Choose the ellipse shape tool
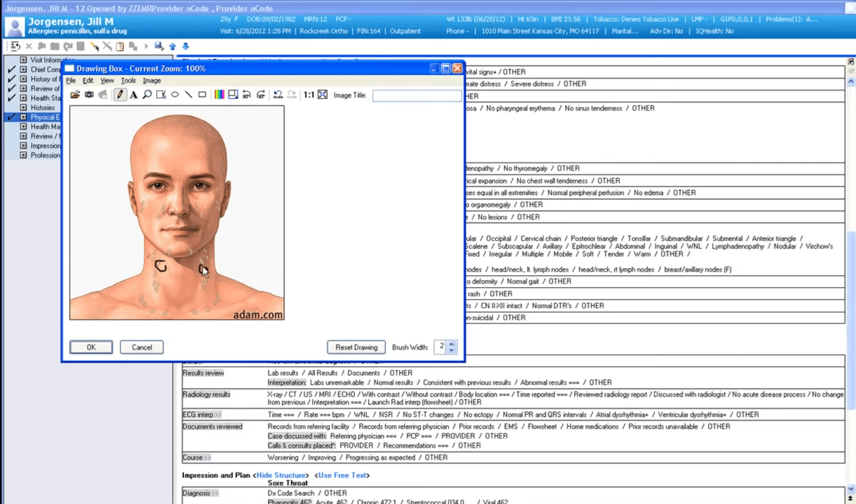856x504 pixels. pos(175,95)
